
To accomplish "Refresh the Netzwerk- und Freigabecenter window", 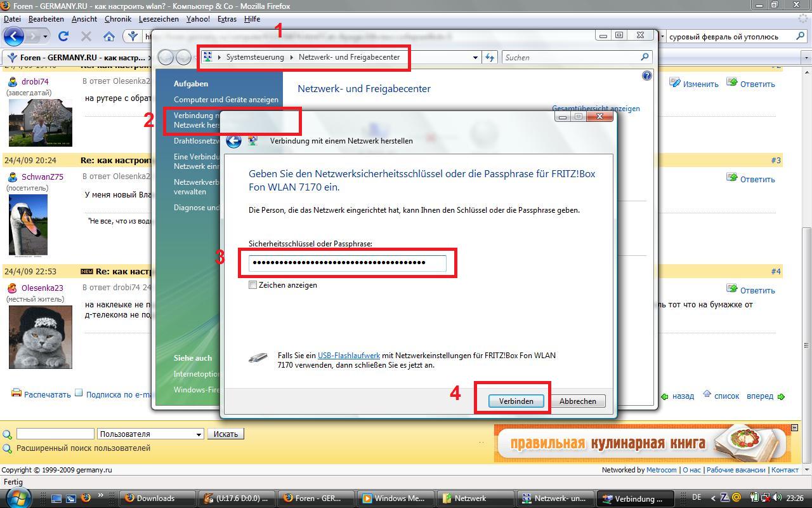I will (x=490, y=57).
